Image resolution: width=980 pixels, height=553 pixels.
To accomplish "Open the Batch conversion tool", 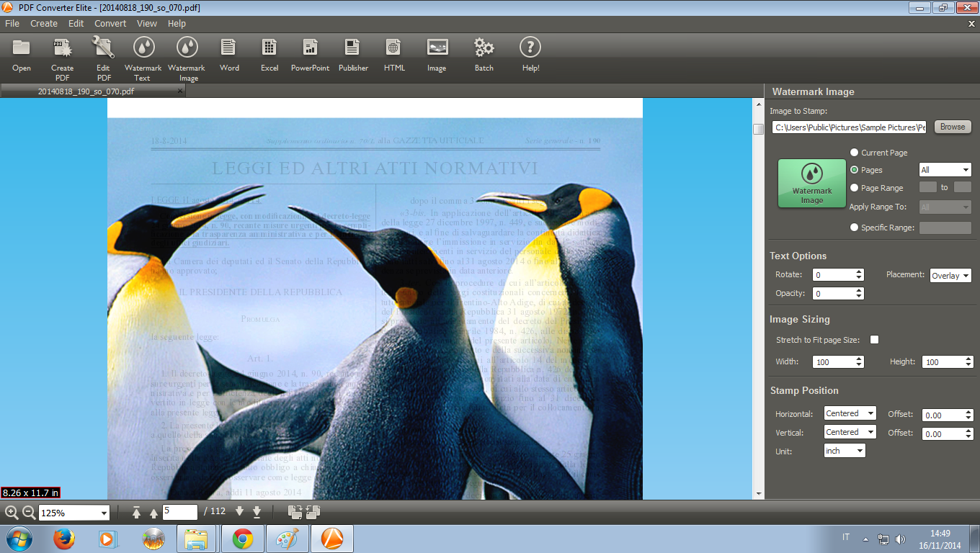I will [484, 49].
